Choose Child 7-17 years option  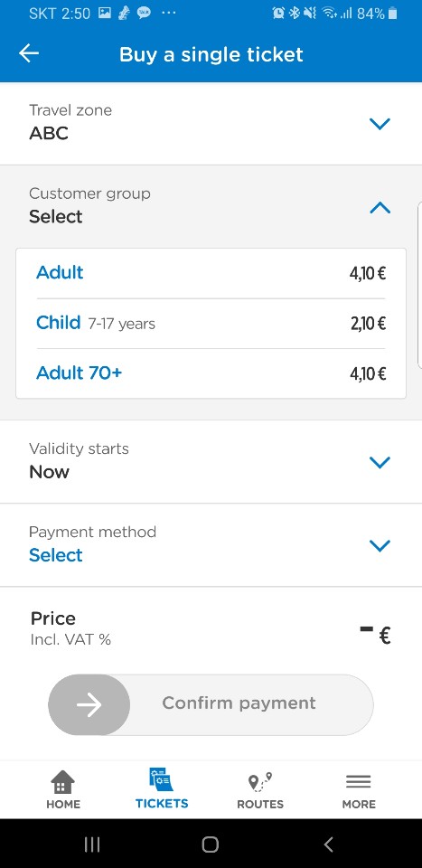211,324
